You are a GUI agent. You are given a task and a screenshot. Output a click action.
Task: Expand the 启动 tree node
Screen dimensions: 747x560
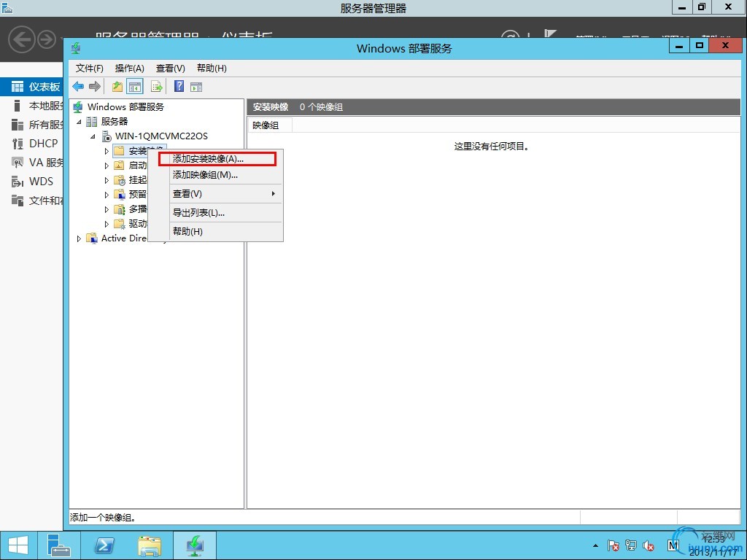pyautogui.click(x=107, y=166)
